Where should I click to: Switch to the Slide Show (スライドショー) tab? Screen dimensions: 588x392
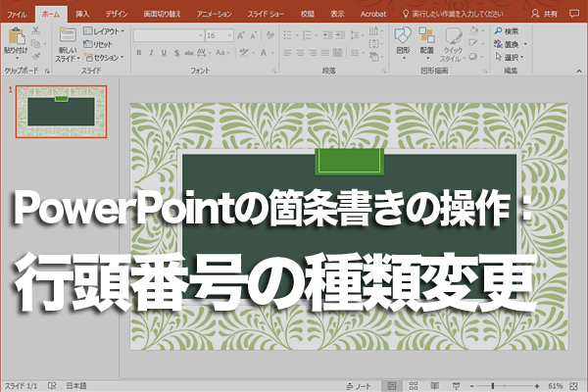click(x=266, y=15)
